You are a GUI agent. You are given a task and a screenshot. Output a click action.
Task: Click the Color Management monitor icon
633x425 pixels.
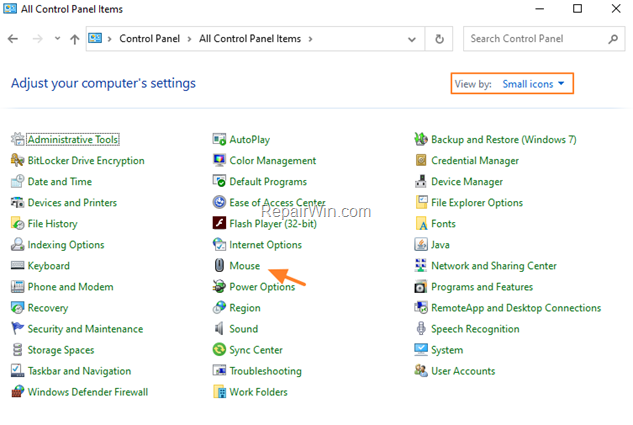[x=219, y=160]
